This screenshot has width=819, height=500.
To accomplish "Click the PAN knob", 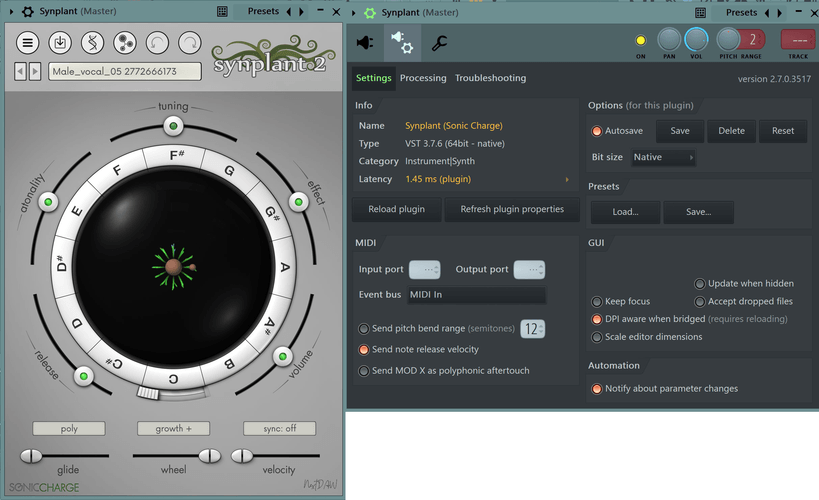I will point(669,40).
